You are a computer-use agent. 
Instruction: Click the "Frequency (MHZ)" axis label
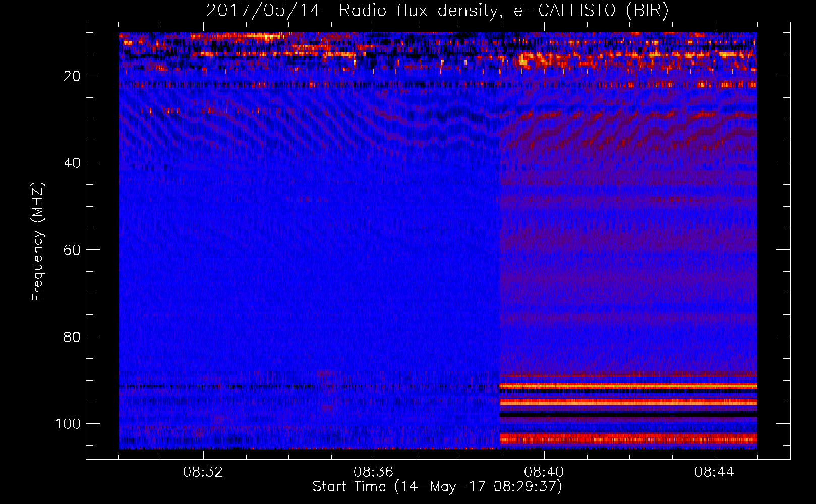38,241
